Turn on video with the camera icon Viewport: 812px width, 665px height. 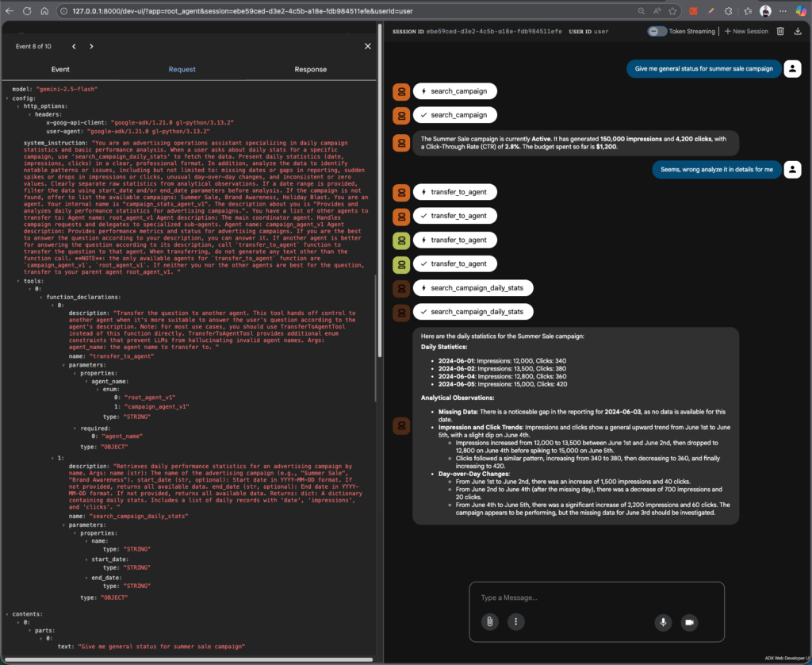pyautogui.click(x=689, y=622)
